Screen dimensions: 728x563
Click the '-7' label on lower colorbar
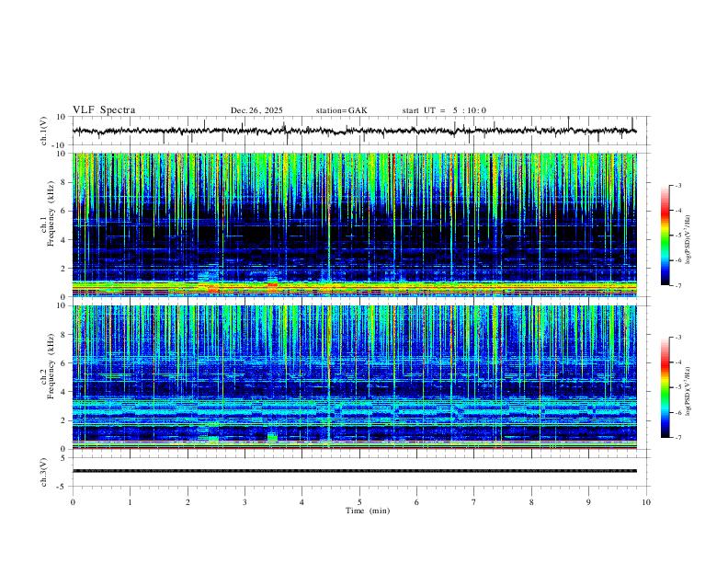pos(677,438)
